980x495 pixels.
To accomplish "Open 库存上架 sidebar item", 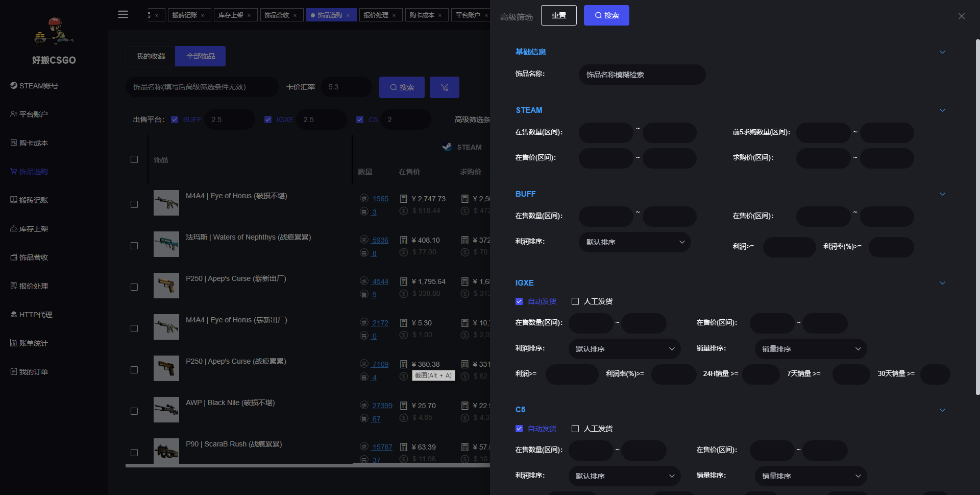I will 29,229.
